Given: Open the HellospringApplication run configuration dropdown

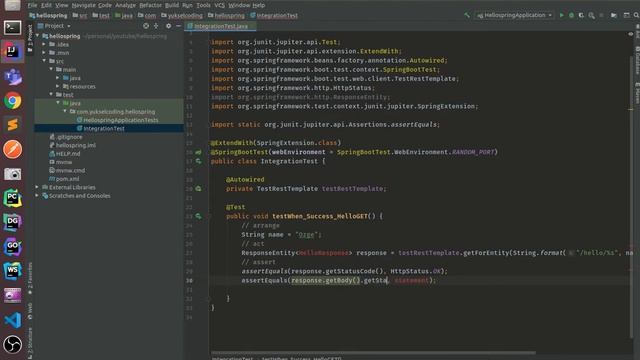Looking at the screenshot, I should (514, 15).
